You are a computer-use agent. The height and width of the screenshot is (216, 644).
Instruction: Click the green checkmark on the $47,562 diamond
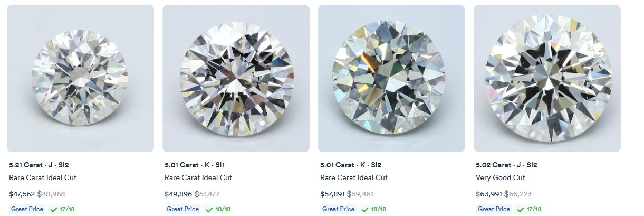click(54, 209)
